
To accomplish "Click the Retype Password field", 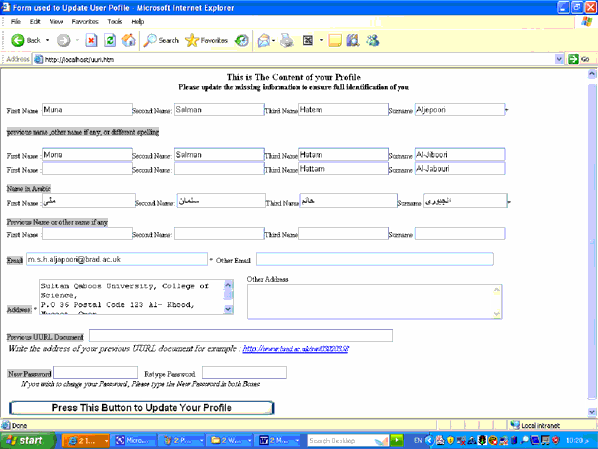I will tap(244, 373).
